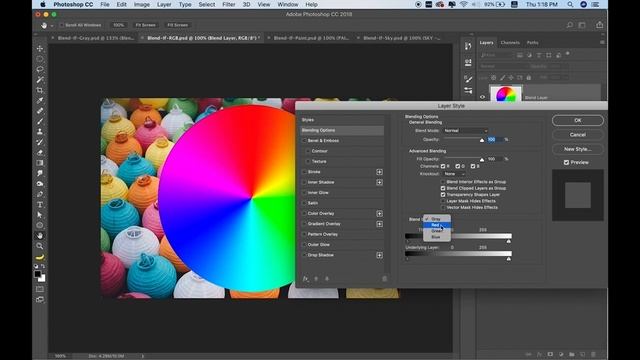
Task: Select the Brush tool
Action: tap(40, 121)
